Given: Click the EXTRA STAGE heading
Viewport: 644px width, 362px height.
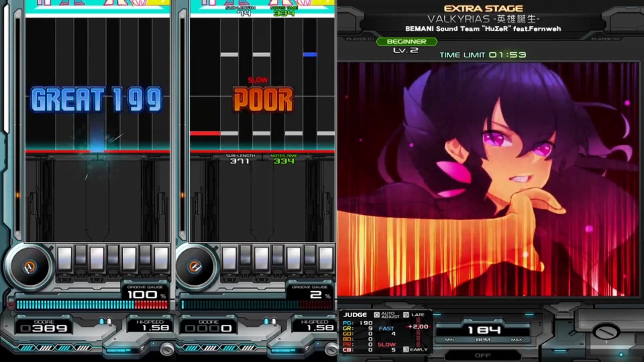Looking at the screenshot, I should [483, 9].
